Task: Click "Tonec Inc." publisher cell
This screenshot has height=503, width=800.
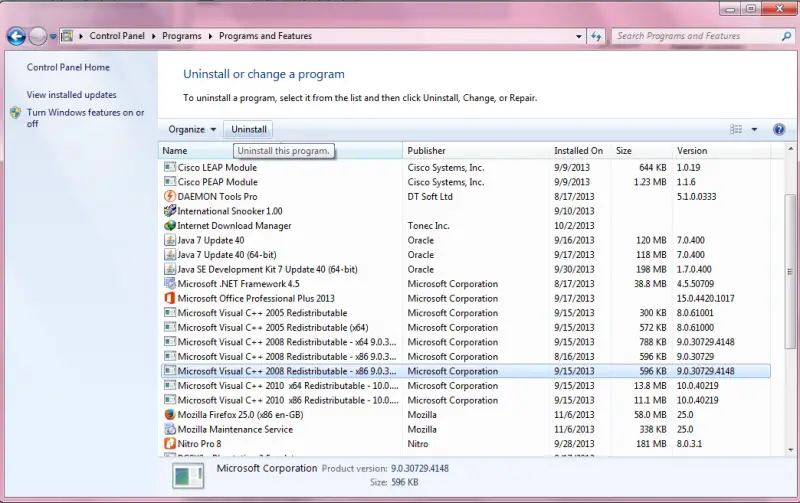Action: pyautogui.click(x=428, y=225)
